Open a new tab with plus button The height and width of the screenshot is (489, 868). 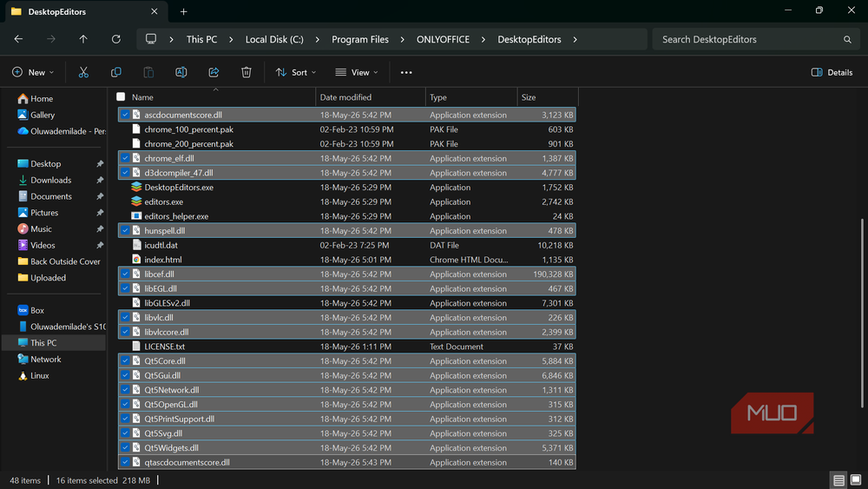point(184,11)
